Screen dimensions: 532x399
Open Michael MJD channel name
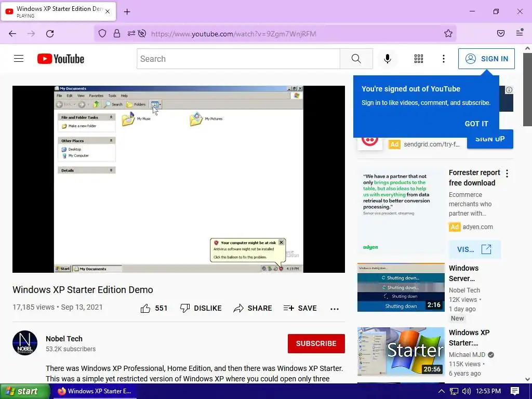click(x=467, y=354)
